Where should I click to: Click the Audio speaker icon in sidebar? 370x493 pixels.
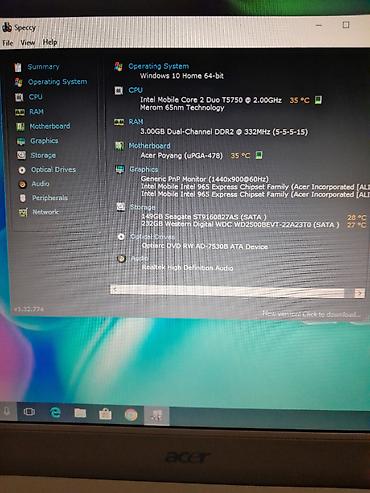22,184
